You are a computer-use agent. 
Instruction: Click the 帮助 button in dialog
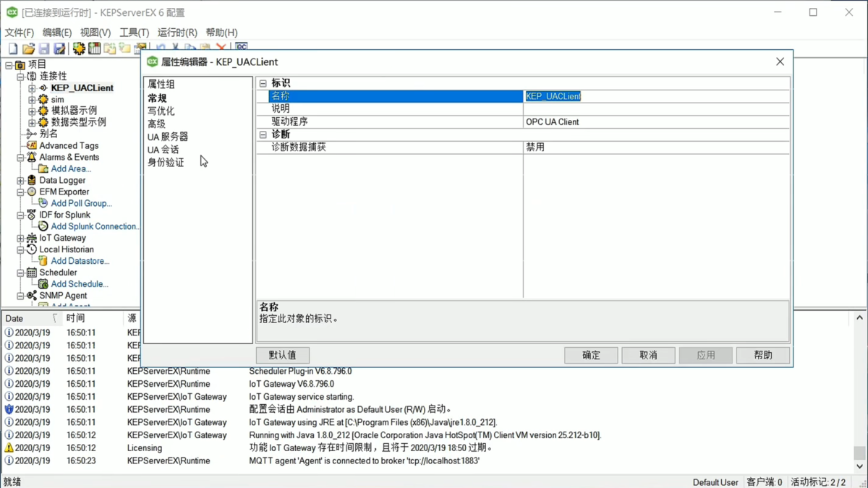(x=762, y=355)
